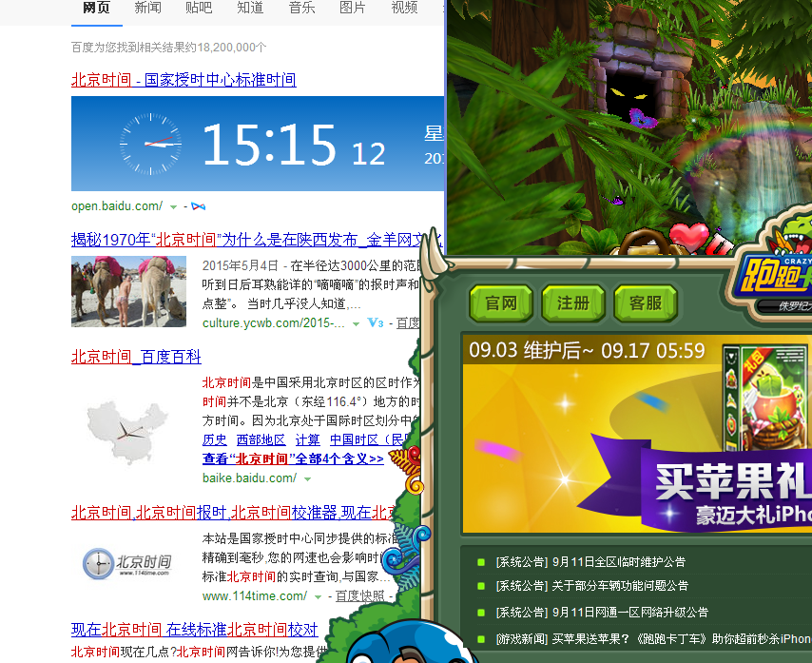812x663 pixels.
Task: Click the open.baidu.com/ source URL
Action: click(117, 206)
